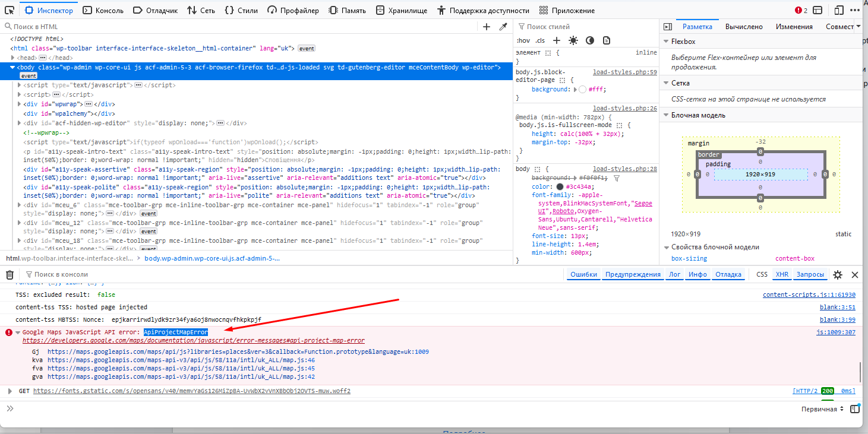Click the #3c434a color swatch

(560, 187)
